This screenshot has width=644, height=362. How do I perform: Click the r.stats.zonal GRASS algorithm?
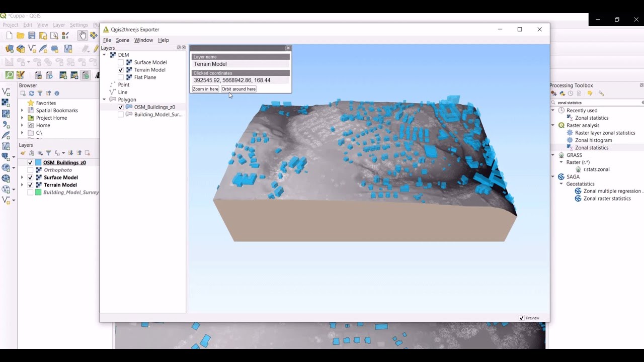coord(596,169)
